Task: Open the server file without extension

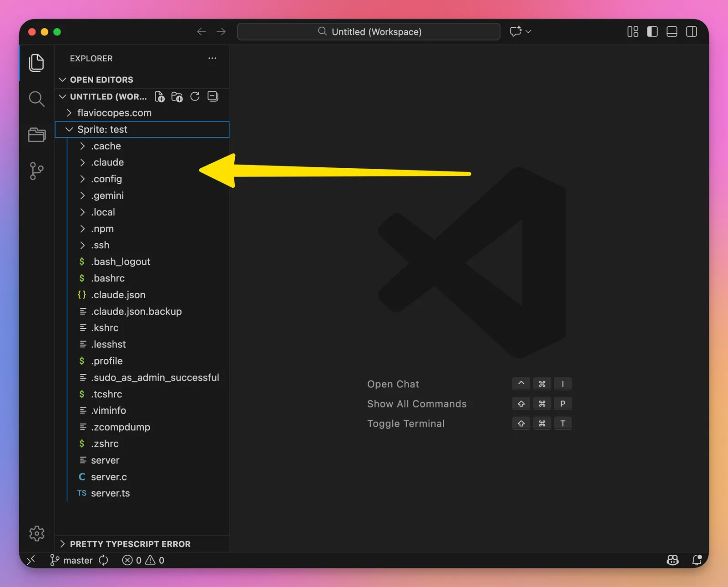Action: [x=142, y=460]
